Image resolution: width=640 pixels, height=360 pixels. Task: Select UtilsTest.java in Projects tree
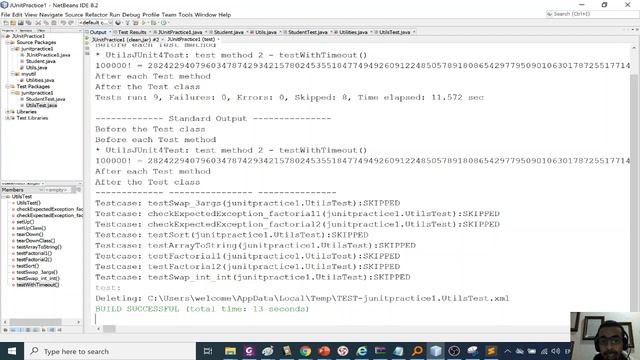(41, 105)
